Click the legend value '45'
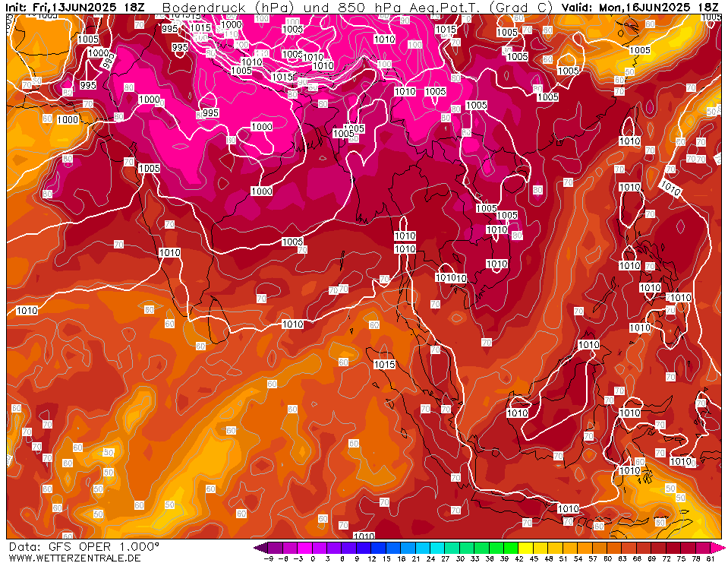 534,558
